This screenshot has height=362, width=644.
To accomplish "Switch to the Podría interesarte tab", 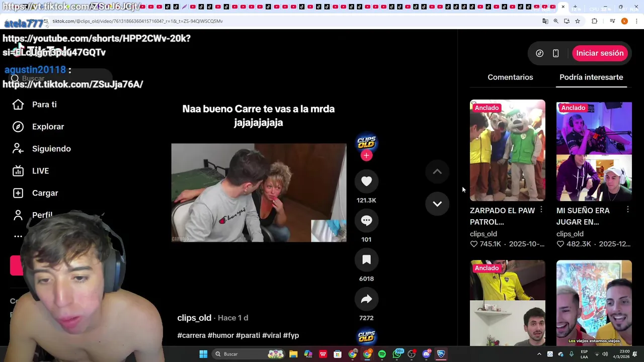I will tap(591, 77).
